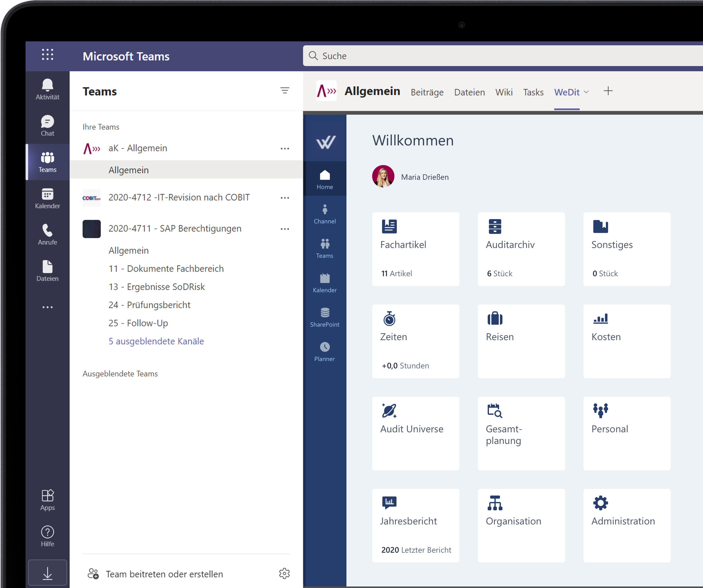Open Planner in WeDit sidebar
The image size is (703, 588).
click(324, 352)
